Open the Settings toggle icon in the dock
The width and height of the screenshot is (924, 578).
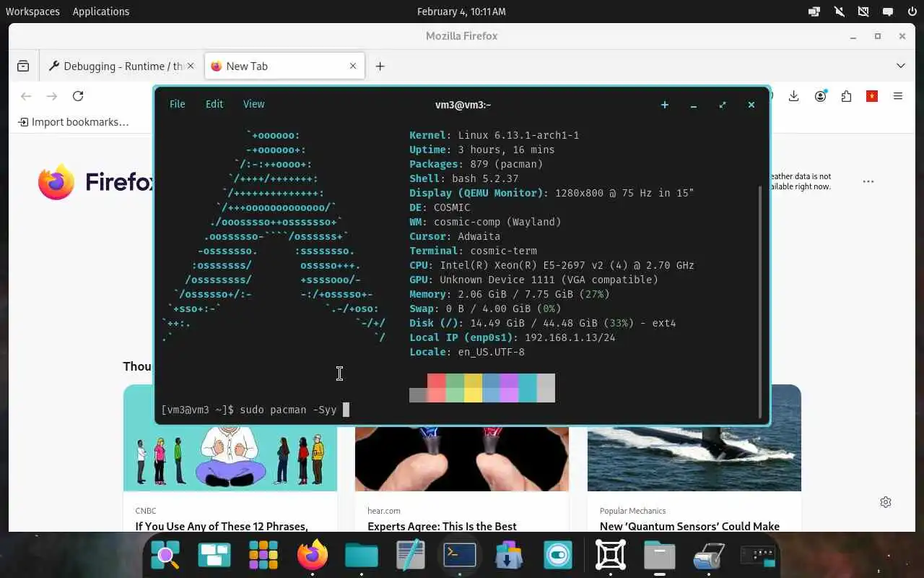pos(558,555)
